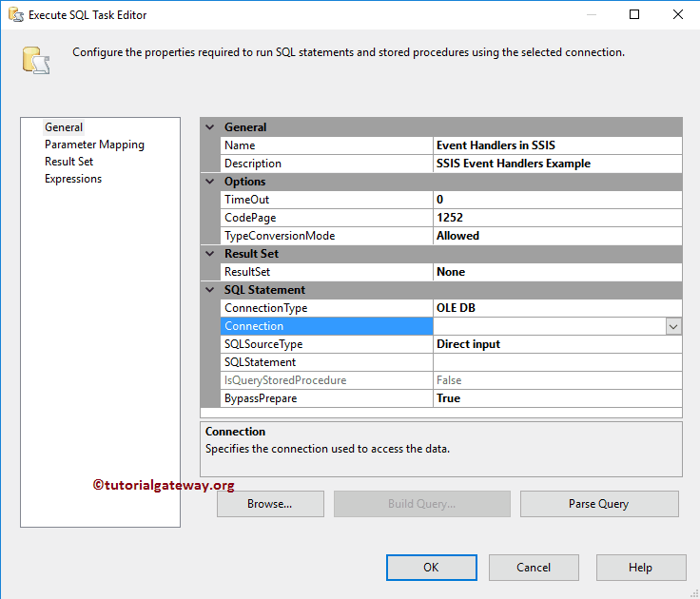Select the Description property label
Image resolution: width=700 pixels, height=599 pixels.
[326, 164]
